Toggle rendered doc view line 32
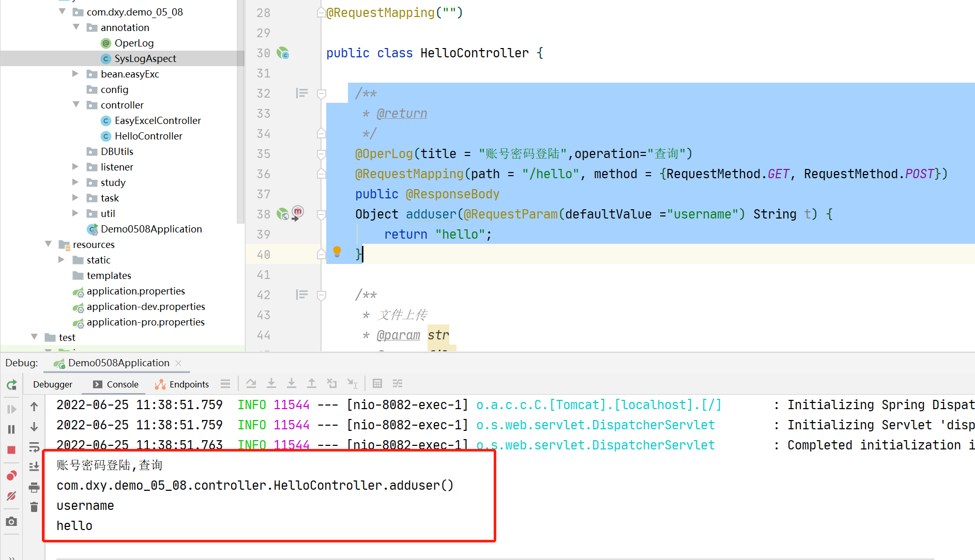975x560 pixels. click(302, 93)
